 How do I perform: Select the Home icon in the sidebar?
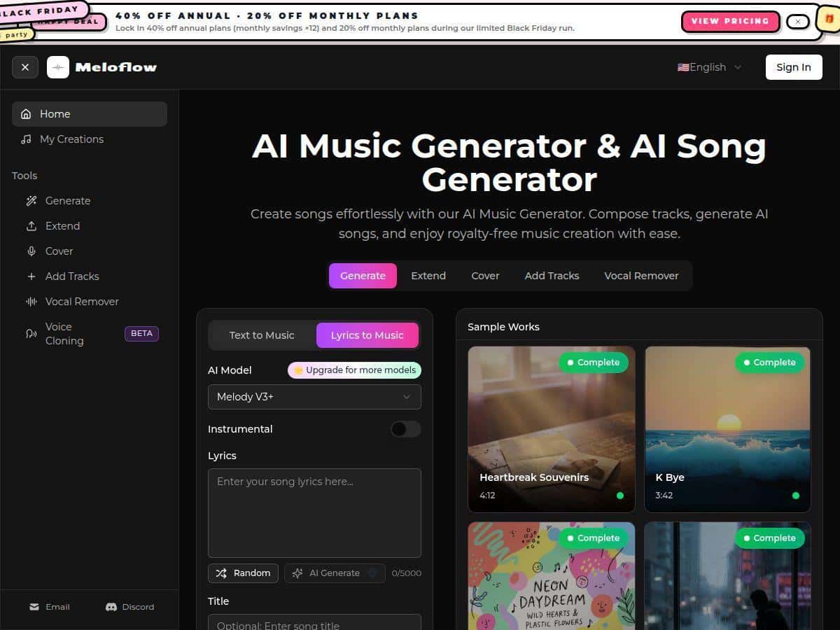tap(26, 113)
